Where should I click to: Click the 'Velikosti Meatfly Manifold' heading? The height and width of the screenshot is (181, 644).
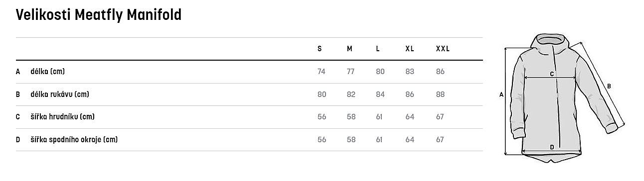tap(99, 15)
